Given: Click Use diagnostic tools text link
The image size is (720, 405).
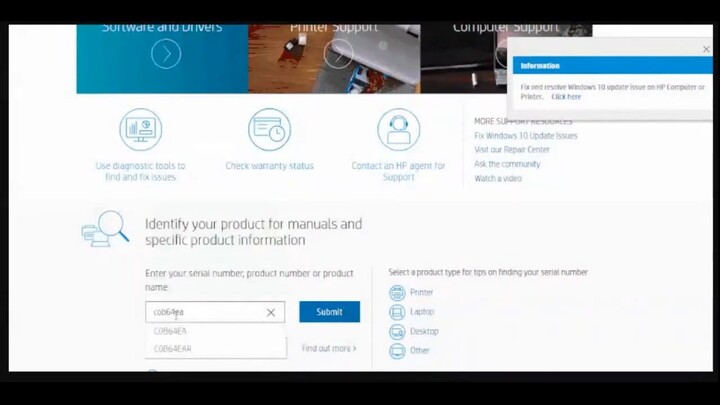Looking at the screenshot, I should [141, 171].
